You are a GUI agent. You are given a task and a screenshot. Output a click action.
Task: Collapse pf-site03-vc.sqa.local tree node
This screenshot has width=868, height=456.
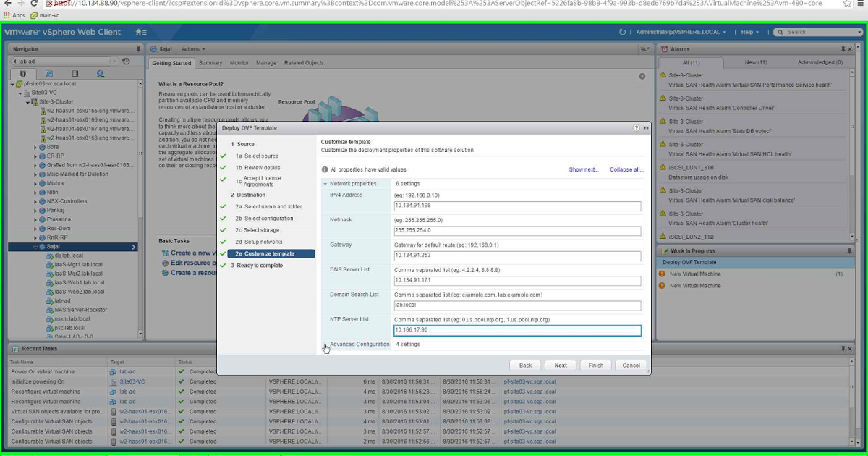pos(14,83)
